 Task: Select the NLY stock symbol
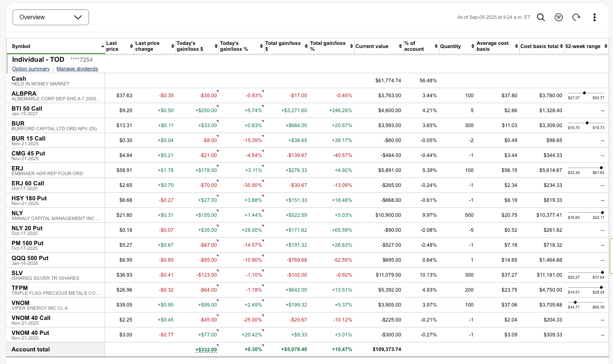(17, 213)
